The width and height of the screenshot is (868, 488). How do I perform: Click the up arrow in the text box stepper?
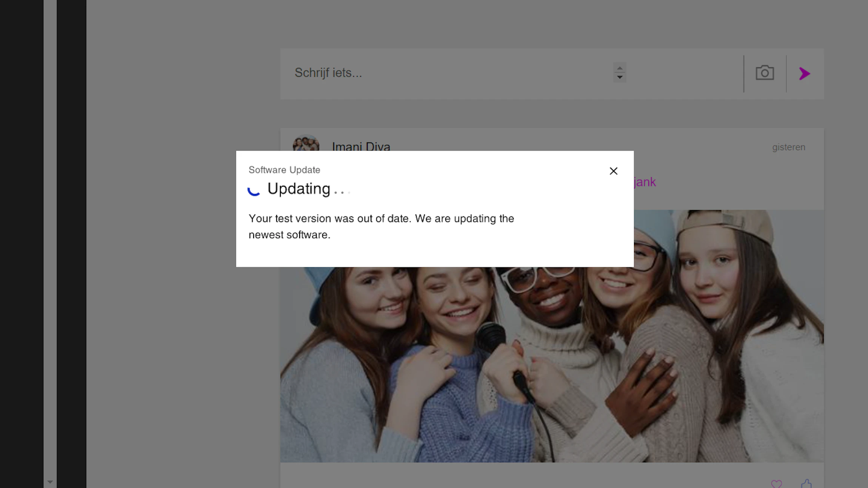(x=620, y=68)
